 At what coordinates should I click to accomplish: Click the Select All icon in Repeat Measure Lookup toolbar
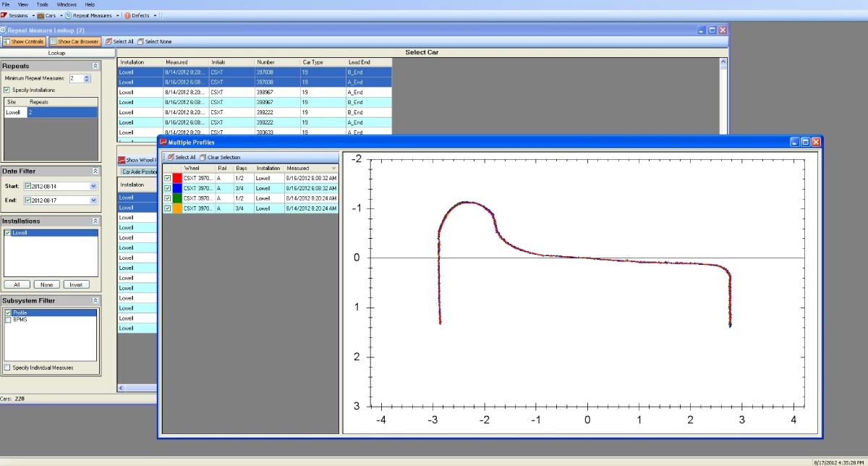click(x=109, y=41)
